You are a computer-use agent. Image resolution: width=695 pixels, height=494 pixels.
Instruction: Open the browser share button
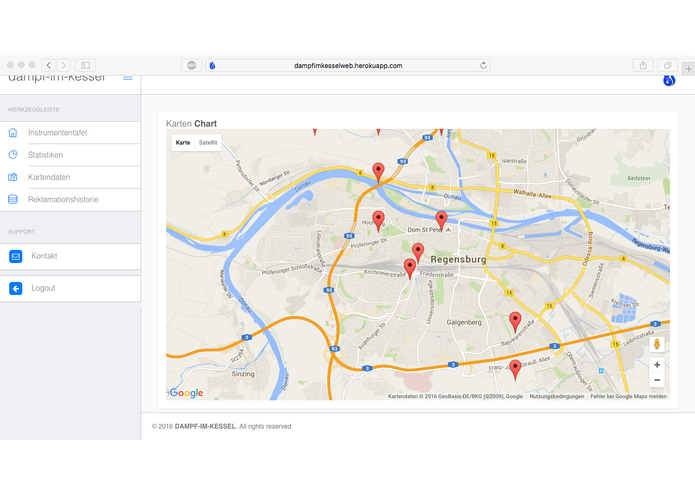click(x=643, y=66)
